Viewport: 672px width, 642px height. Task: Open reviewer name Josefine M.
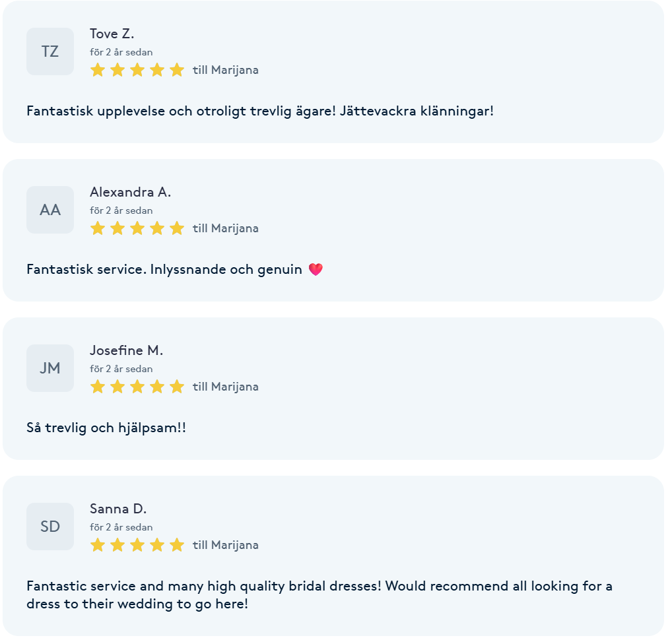click(127, 350)
